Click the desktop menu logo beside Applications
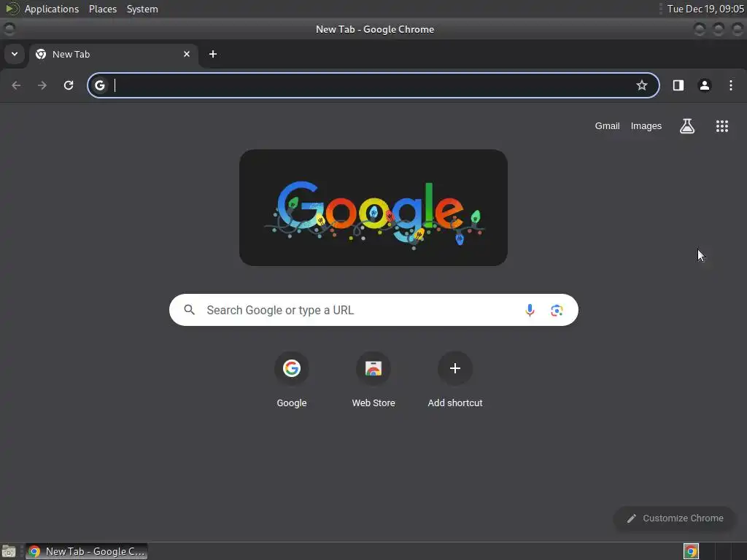This screenshot has height=560, width=747. click(x=12, y=9)
